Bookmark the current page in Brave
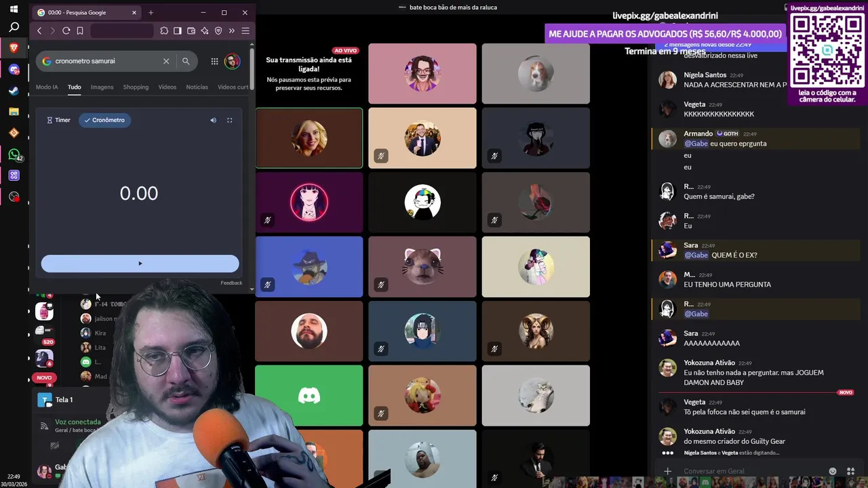868x488 pixels. pos(79,30)
